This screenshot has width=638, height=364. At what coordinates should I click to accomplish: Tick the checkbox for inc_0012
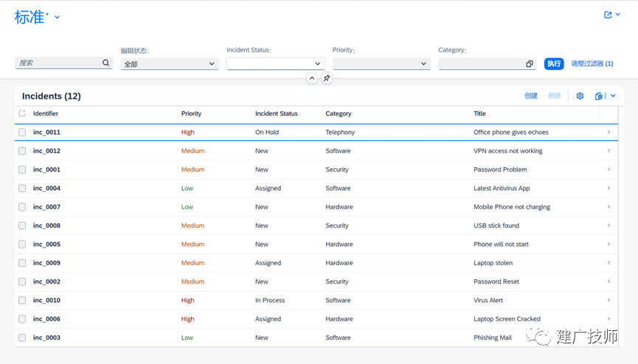pyautogui.click(x=22, y=151)
